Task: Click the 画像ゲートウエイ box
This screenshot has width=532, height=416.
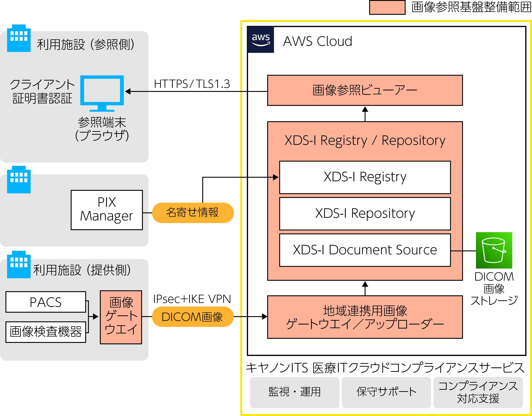Action: [x=121, y=317]
